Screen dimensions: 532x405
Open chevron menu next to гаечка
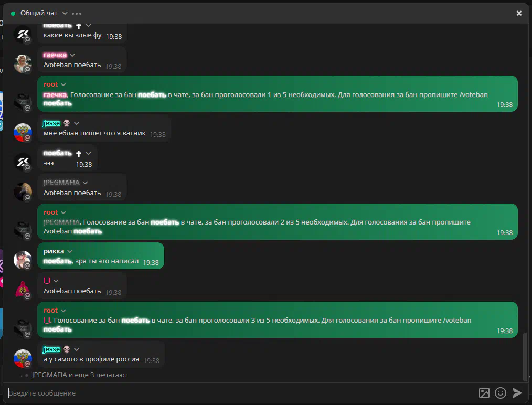pos(72,55)
